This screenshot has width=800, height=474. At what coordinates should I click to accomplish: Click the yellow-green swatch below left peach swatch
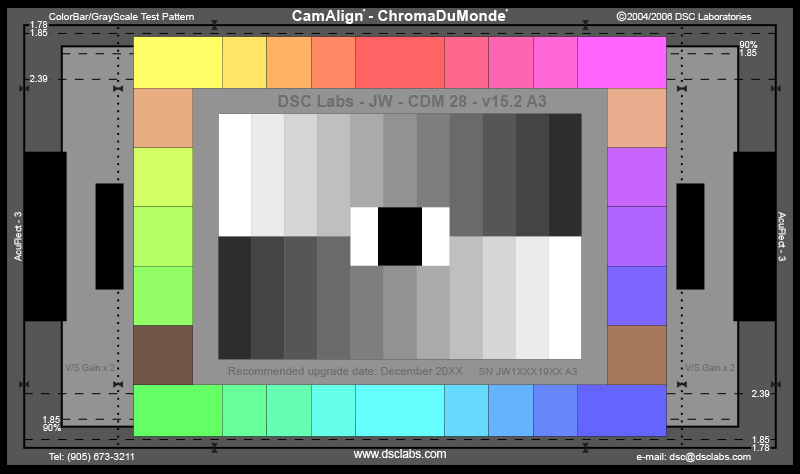(x=163, y=177)
